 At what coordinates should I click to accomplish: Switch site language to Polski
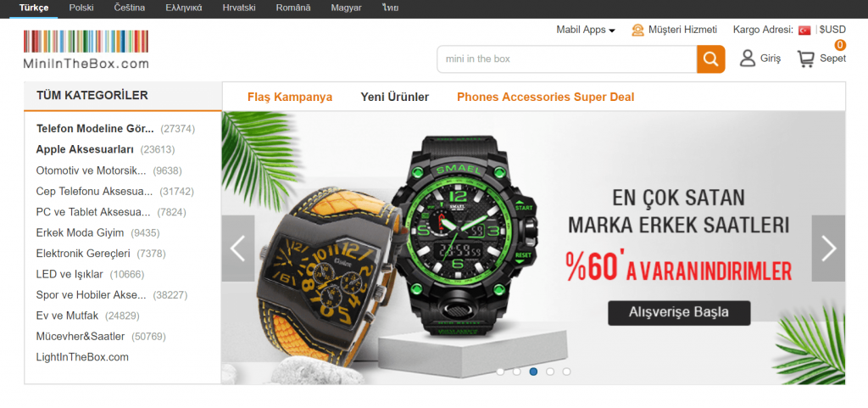[81, 8]
